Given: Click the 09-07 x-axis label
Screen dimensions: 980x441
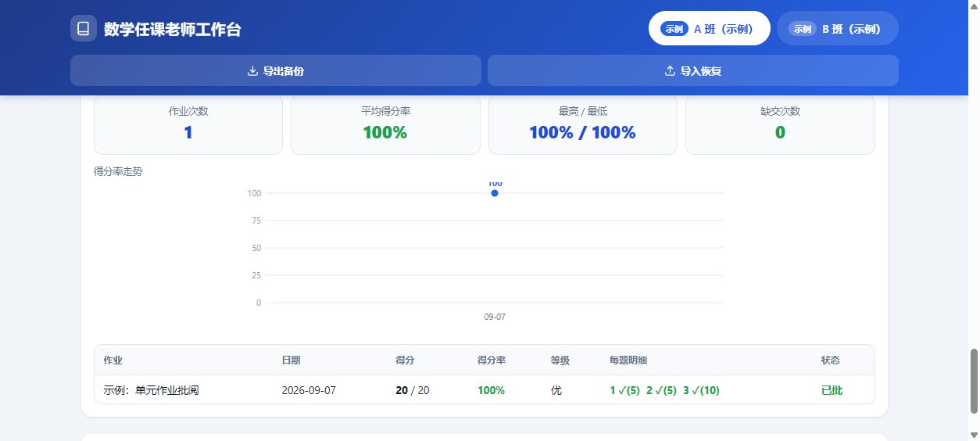Looking at the screenshot, I should [x=495, y=317].
